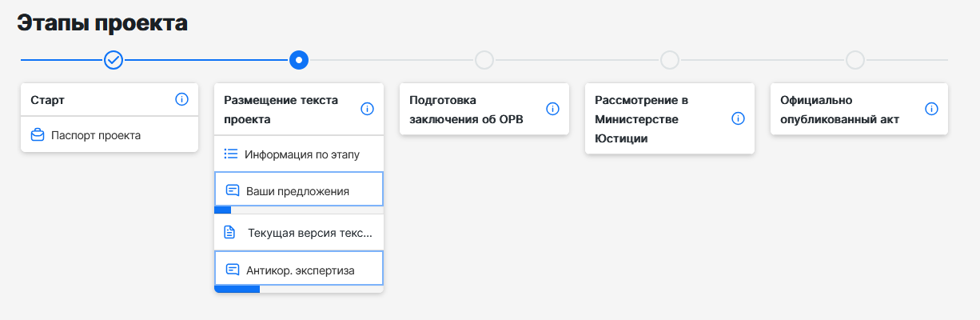Select the completed checkmark stage marker
This screenshot has height=320, width=980.
(x=114, y=60)
